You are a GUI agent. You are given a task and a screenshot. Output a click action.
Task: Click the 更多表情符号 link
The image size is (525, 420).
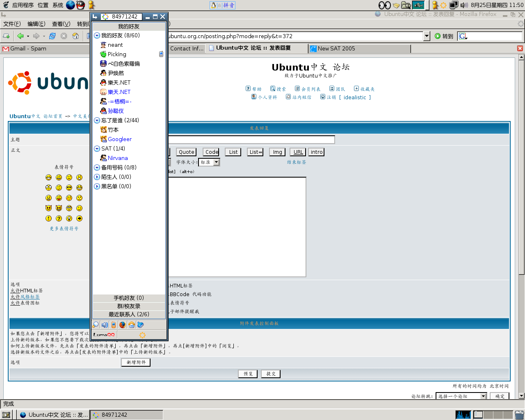click(64, 228)
